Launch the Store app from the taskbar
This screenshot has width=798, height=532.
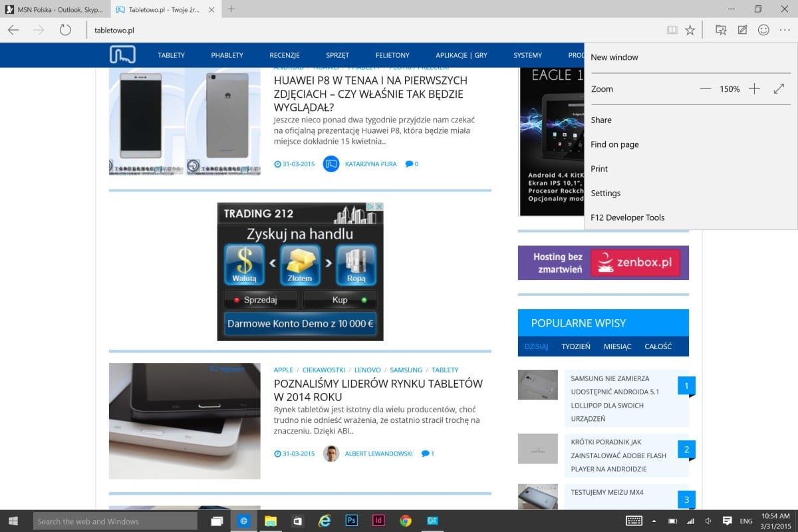click(x=298, y=521)
